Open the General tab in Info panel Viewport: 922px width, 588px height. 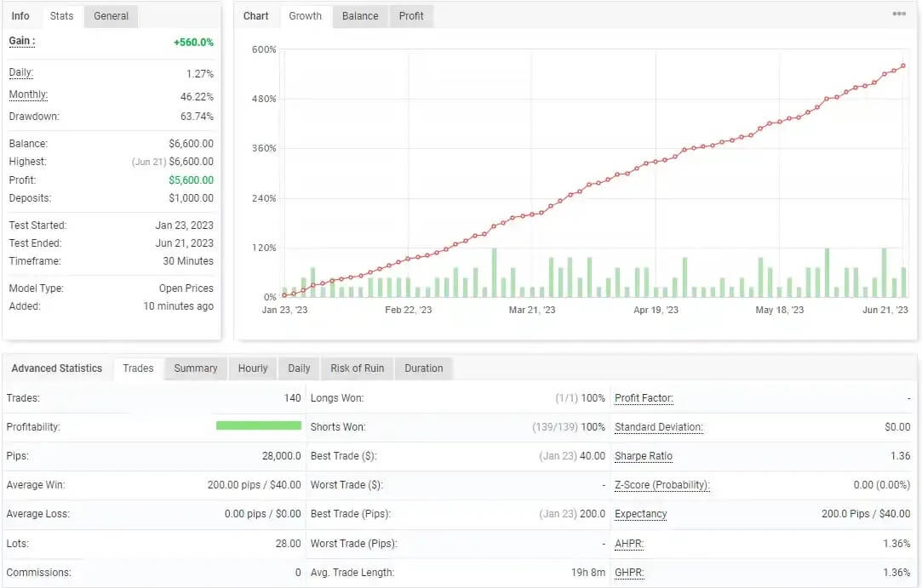tap(111, 16)
